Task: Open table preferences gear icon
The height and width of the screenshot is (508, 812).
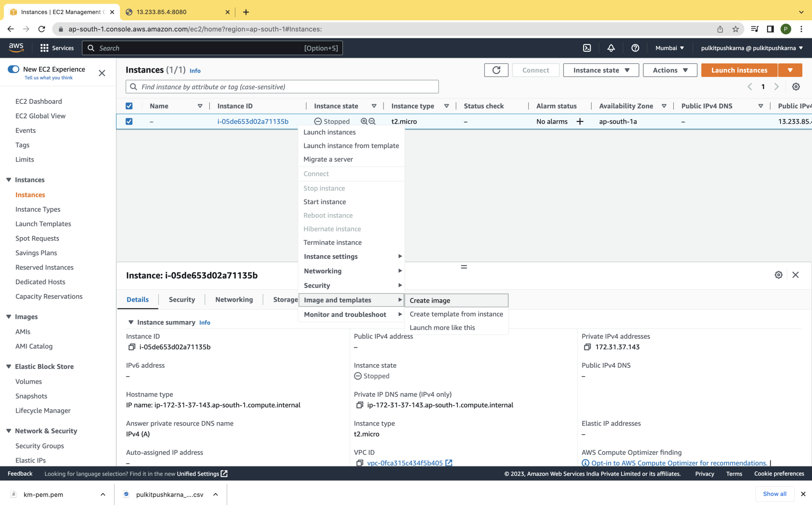Action: tap(795, 87)
